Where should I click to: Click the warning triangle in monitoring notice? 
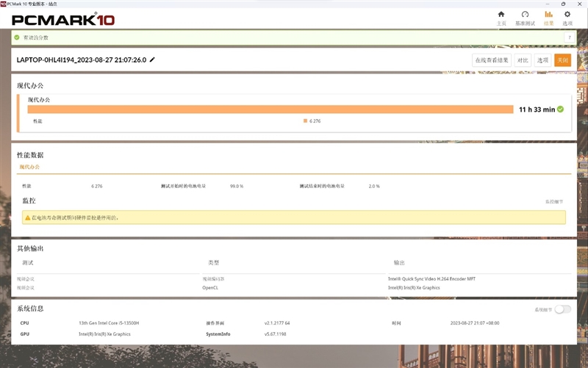28,217
